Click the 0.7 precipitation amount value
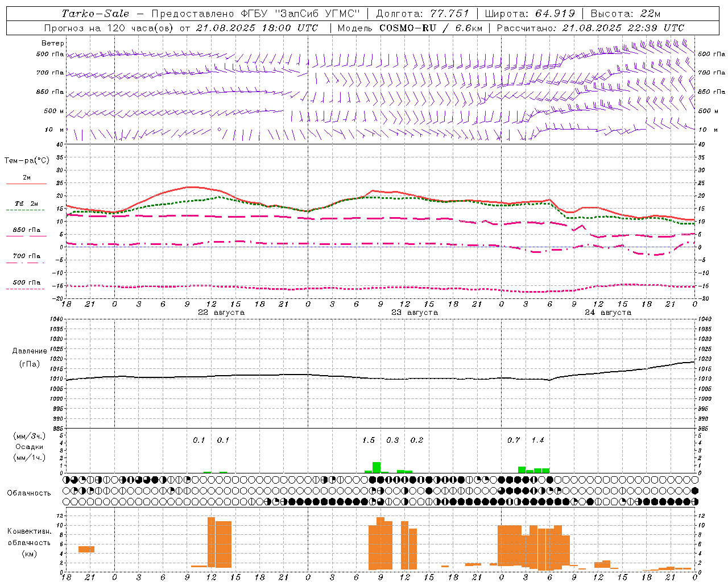Viewport: 728px width, 582px height. click(514, 440)
